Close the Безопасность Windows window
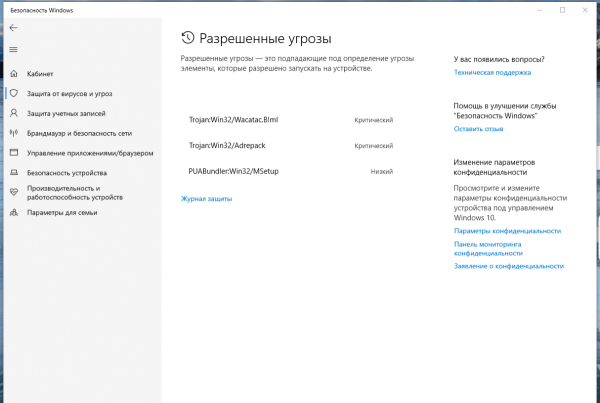This screenshot has height=403, width=600. (x=585, y=10)
